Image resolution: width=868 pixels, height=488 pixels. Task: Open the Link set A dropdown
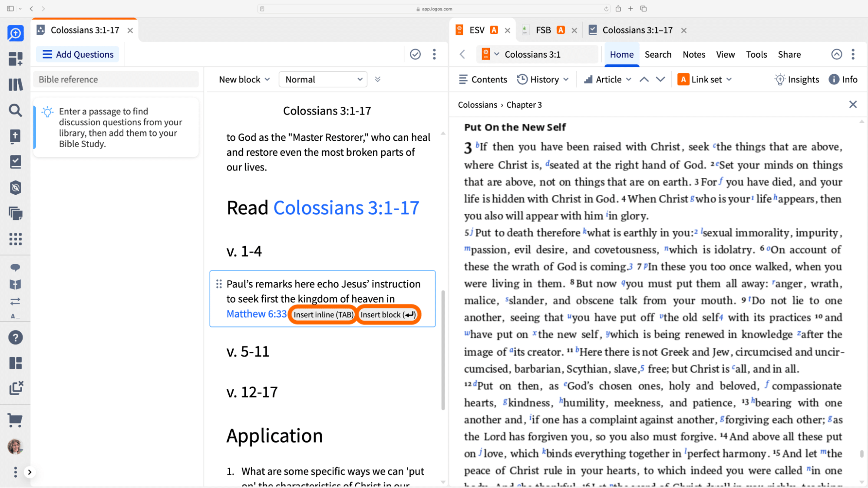tap(705, 79)
